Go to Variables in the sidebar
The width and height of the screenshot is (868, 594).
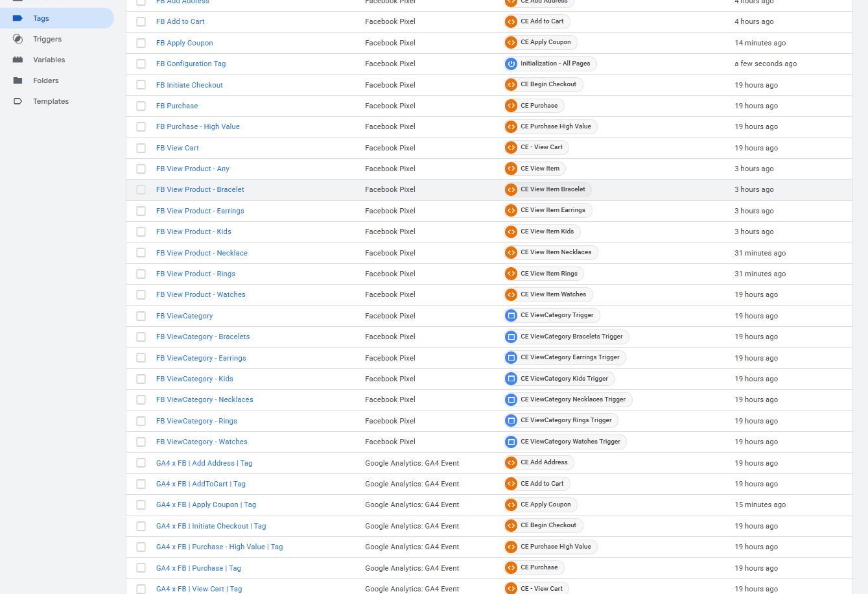point(49,60)
